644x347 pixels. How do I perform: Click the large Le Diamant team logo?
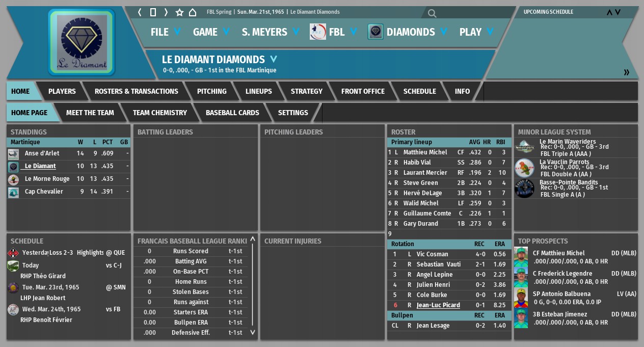point(82,42)
